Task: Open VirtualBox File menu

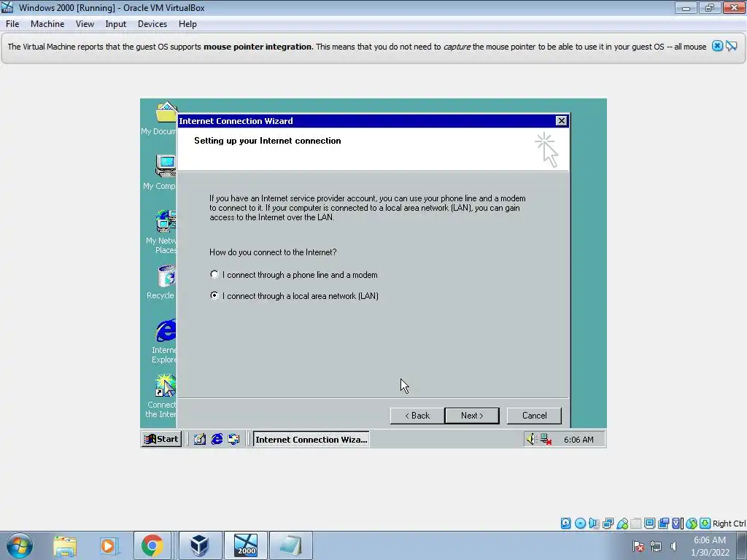Action: point(12,24)
